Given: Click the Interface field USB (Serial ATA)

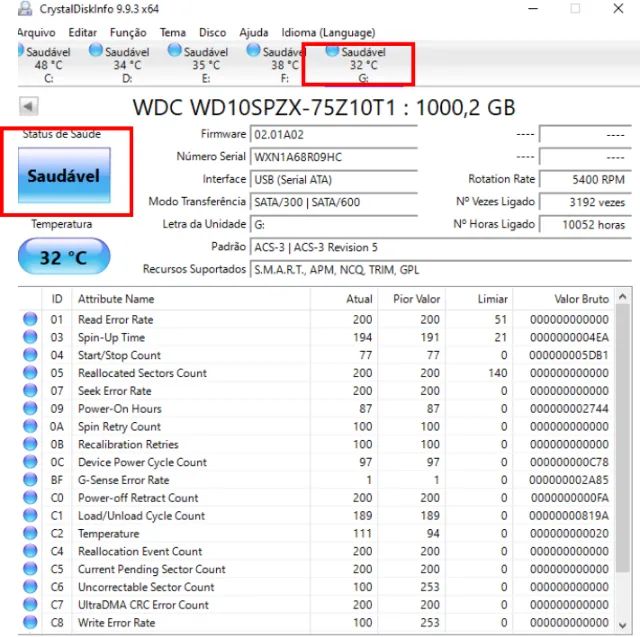Looking at the screenshot, I should point(333,179).
